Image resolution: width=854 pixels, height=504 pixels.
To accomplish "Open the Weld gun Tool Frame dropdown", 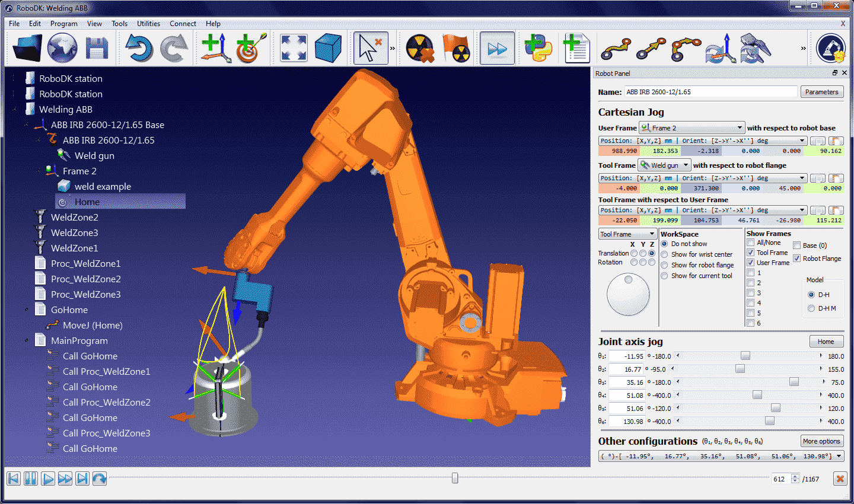I will tap(664, 165).
